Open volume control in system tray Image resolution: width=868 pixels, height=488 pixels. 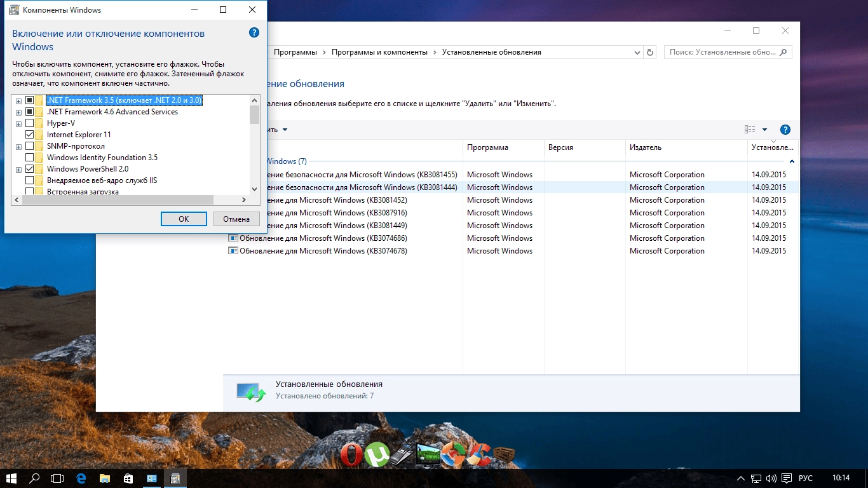tap(771, 478)
